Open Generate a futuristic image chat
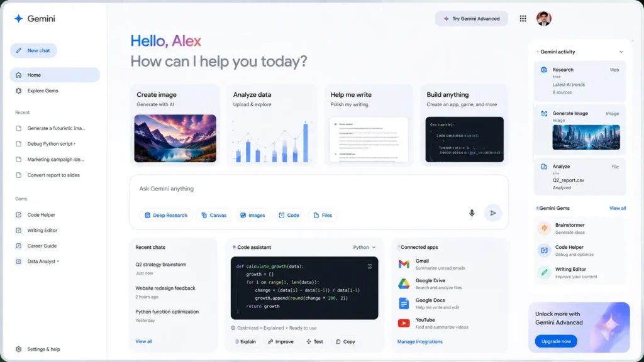 [x=55, y=128]
